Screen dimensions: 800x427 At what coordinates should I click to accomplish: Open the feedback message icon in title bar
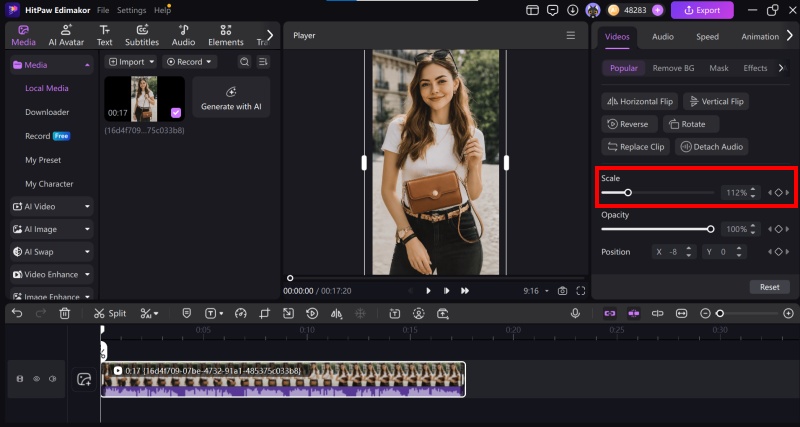pos(553,10)
